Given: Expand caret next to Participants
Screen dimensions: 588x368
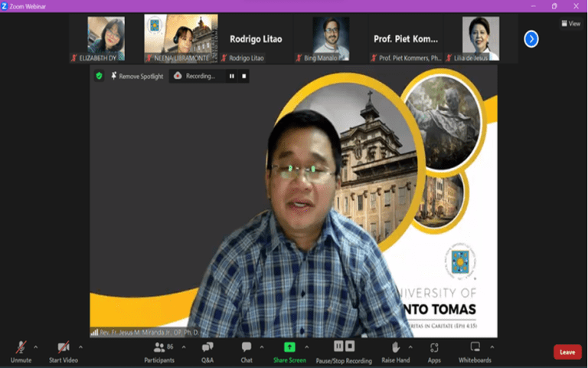Looking at the screenshot, I should point(184,347).
